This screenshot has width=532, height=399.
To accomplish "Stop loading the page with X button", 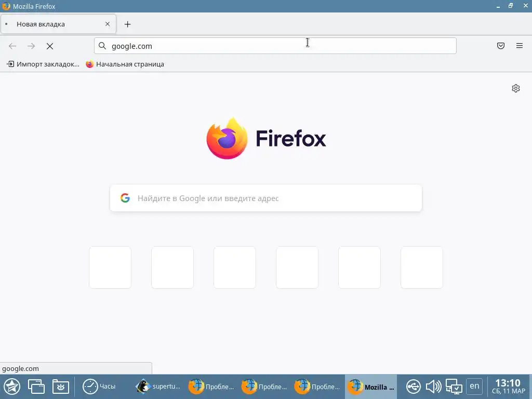I will (50, 46).
